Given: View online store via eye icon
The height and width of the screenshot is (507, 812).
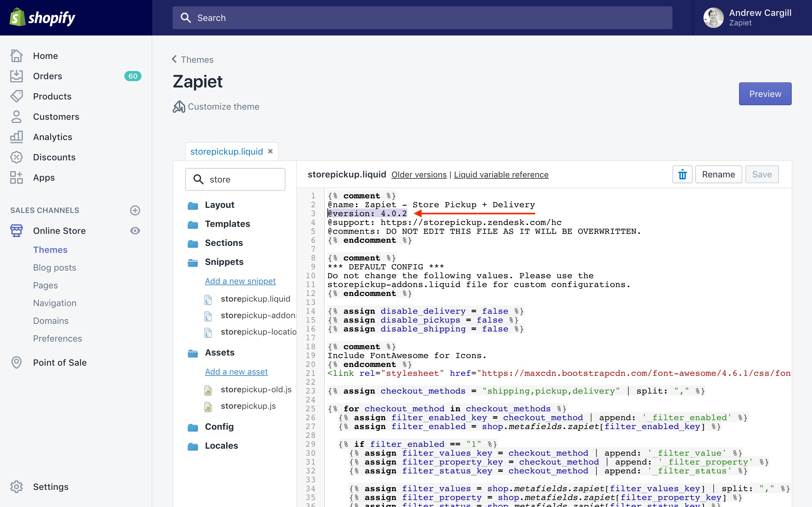Looking at the screenshot, I should 135,231.
